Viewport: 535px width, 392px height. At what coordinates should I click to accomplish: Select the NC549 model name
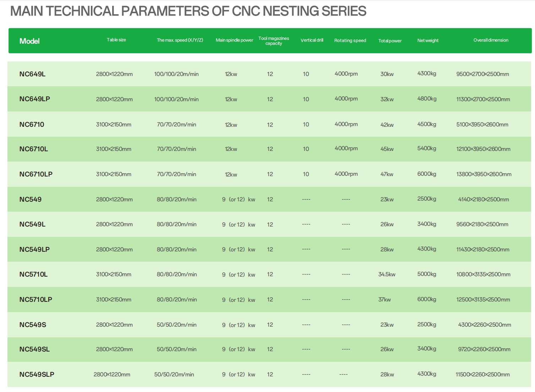coord(30,200)
